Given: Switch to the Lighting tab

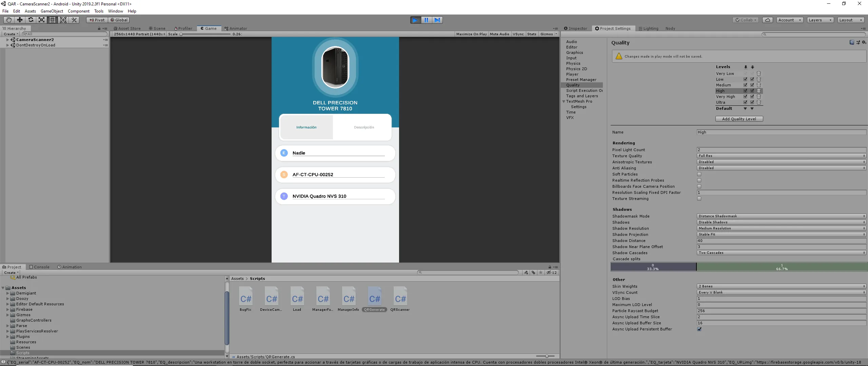Looking at the screenshot, I should (648, 28).
